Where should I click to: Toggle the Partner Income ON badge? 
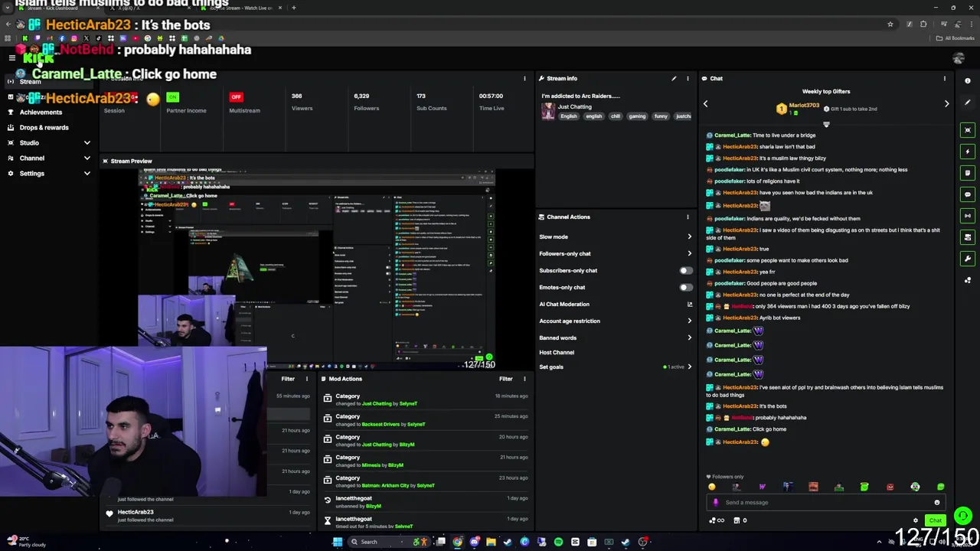tap(172, 96)
